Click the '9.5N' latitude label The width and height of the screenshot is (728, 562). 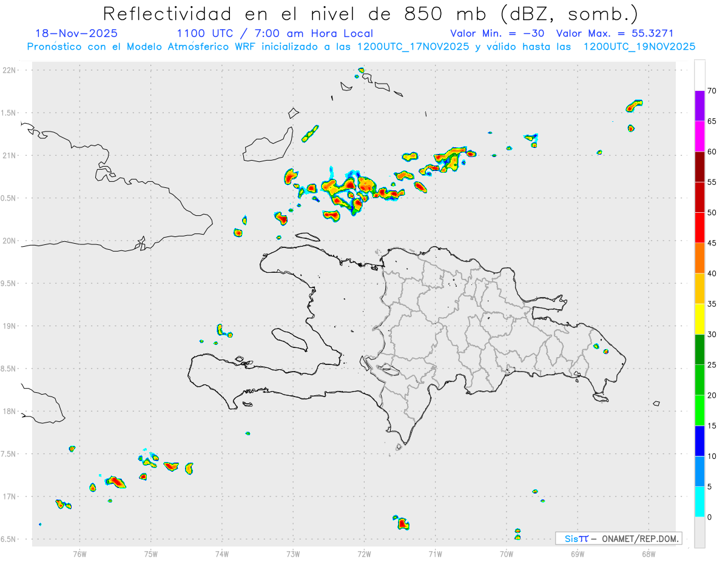[9, 283]
